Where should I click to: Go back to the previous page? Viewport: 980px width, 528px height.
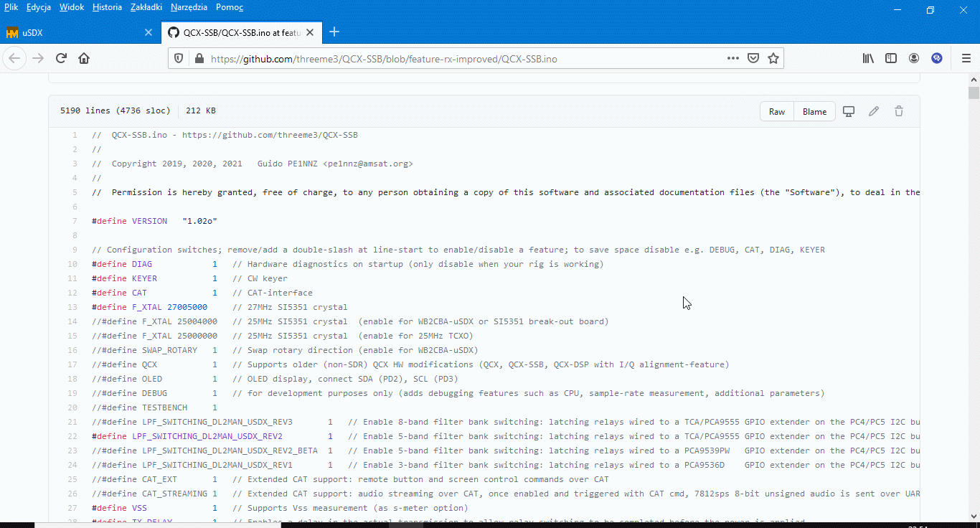click(x=15, y=59)
